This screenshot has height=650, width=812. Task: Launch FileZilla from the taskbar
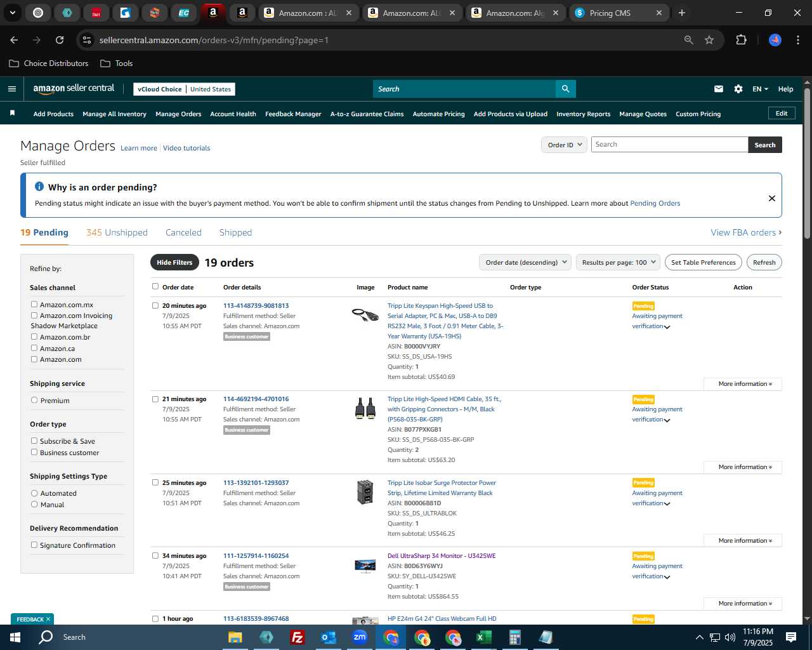click(297, 637)
